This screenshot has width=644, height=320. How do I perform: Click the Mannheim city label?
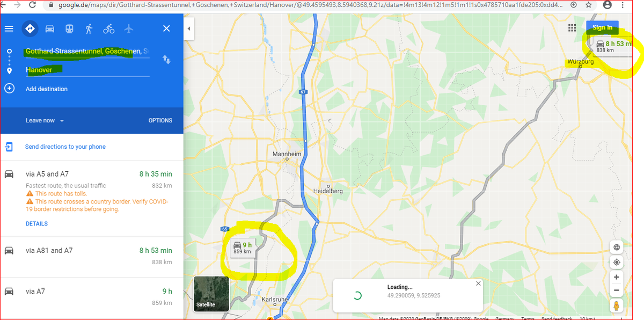tap(287, 154)
